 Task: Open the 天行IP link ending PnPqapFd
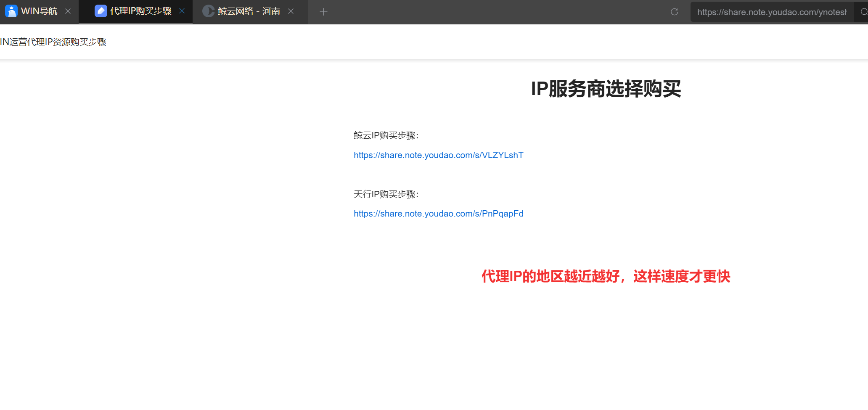(x=439, y=214)
